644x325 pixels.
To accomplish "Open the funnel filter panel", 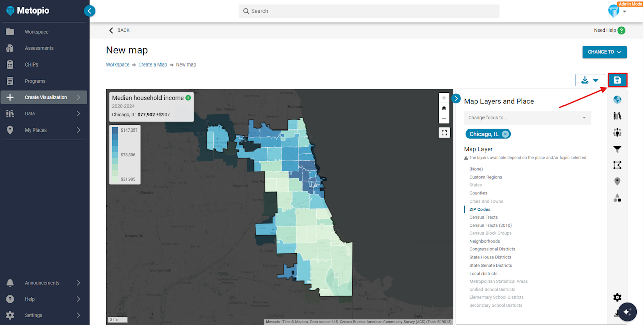I will point(617,149).
